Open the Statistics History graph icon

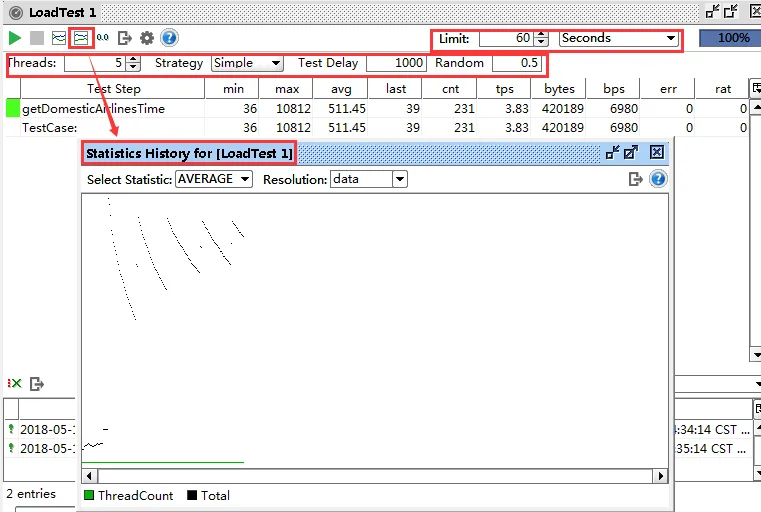tap(81, 38)
